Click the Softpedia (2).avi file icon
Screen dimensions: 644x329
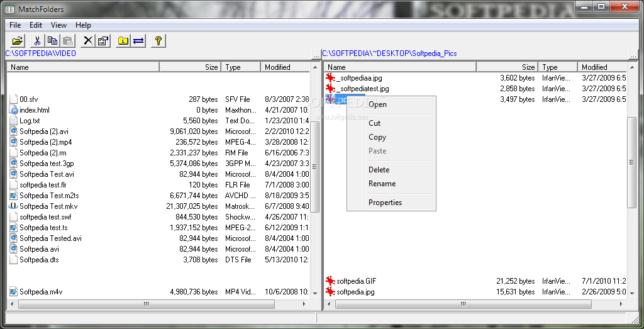tap(13, 131)
